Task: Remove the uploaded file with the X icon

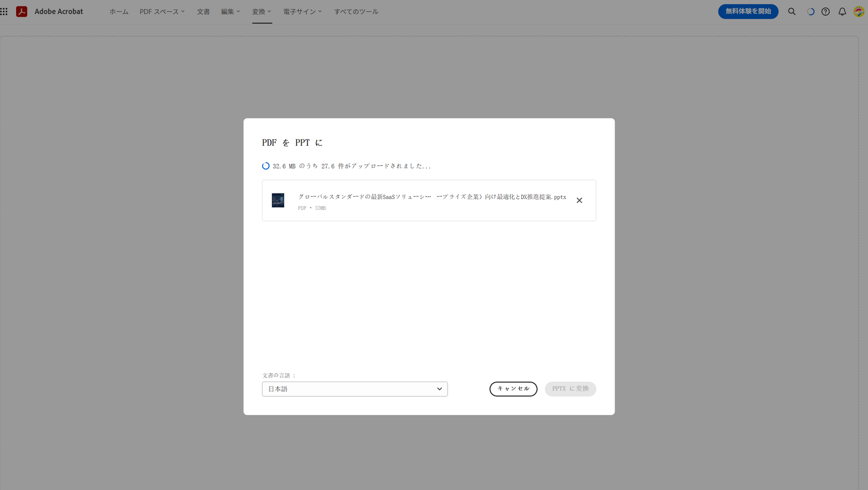Action: pos(579,201)
